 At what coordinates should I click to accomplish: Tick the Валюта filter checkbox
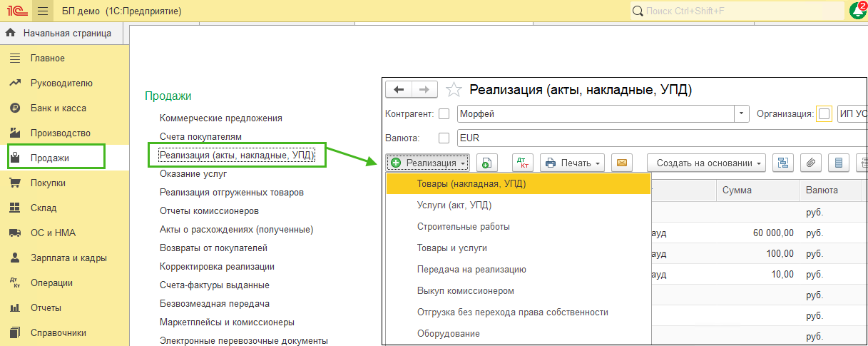pyautogui.click(x=444, y=138)
